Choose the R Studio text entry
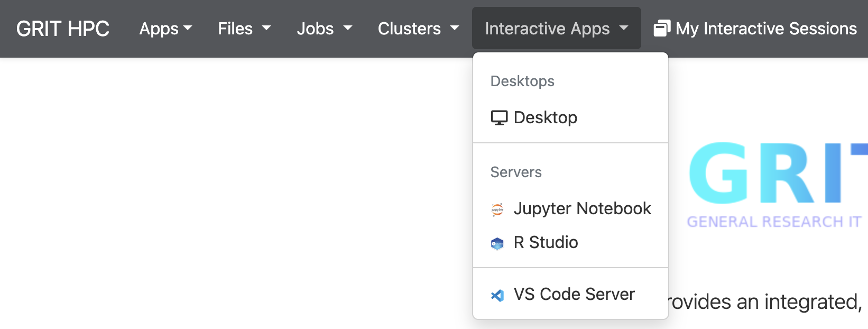The image size is (868, 329). point(546,242)
